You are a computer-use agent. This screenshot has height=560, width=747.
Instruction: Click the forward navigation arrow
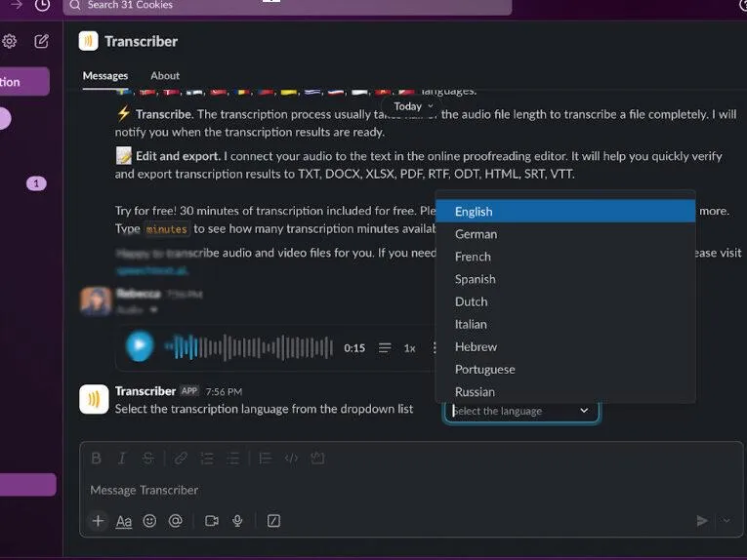coord(17,5)
